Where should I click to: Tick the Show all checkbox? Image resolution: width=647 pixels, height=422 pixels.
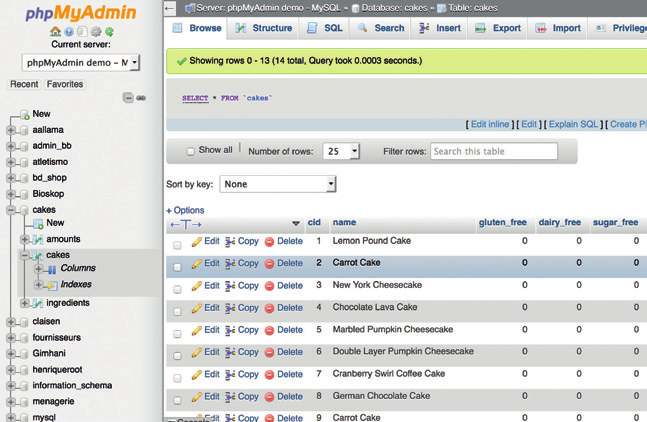pos(190,151)
